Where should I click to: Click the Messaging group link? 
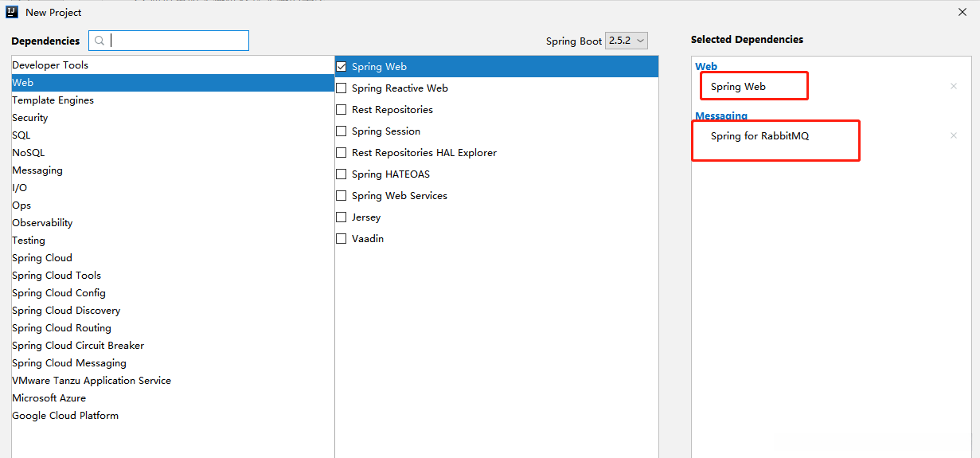pyautogui.click(x=721, y=115)
